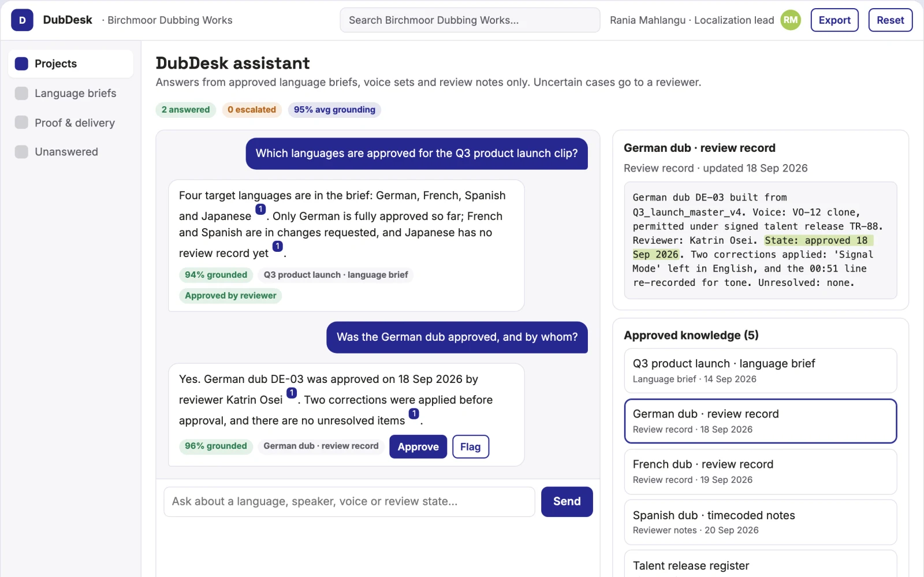Click 'Was the German dub approved' message
924x577 pixels.
457,337
